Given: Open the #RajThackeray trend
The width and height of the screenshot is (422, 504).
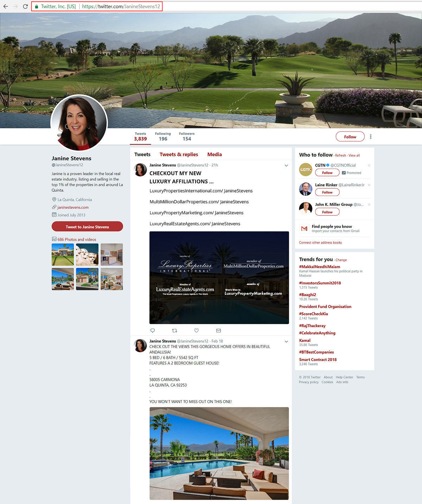Looking at the screenshot, I should click(x=312, y=326).
